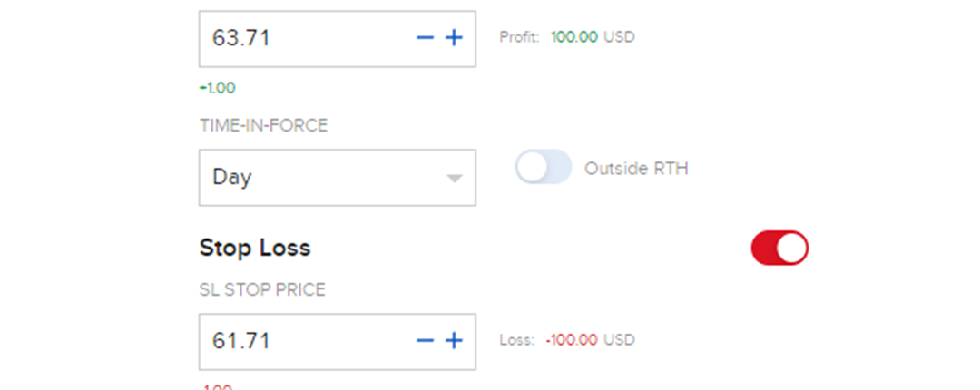
Task: Decrease the SL stop price 61.71
Action: tap(426, 341)
